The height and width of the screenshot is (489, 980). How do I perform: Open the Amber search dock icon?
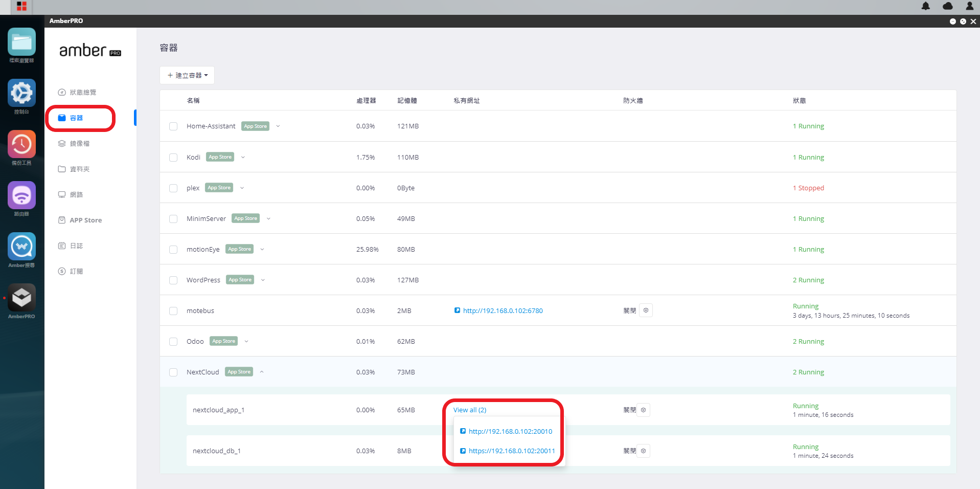tap(21, 247)
